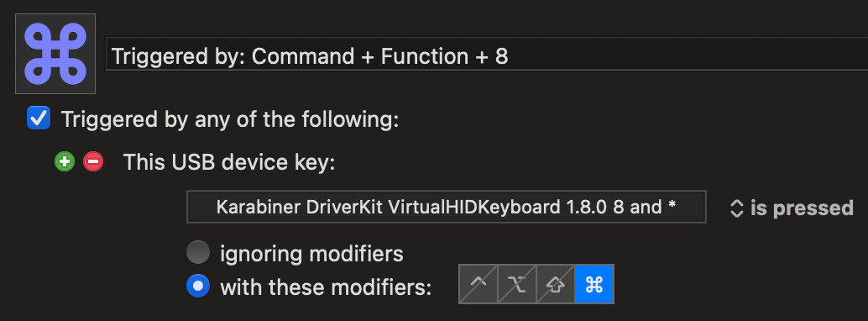Click the macro name field Triggered by: Command
The image size is (868, 321).
pos(487,54)
